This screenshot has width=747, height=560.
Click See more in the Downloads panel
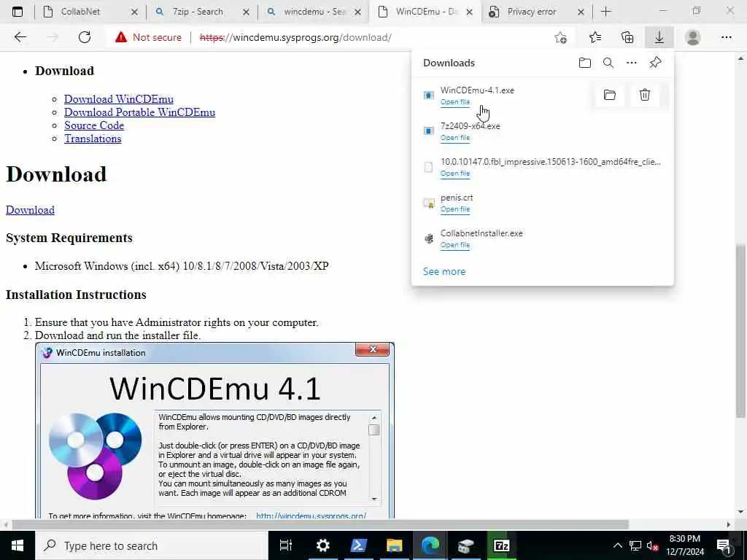(444, 271)
